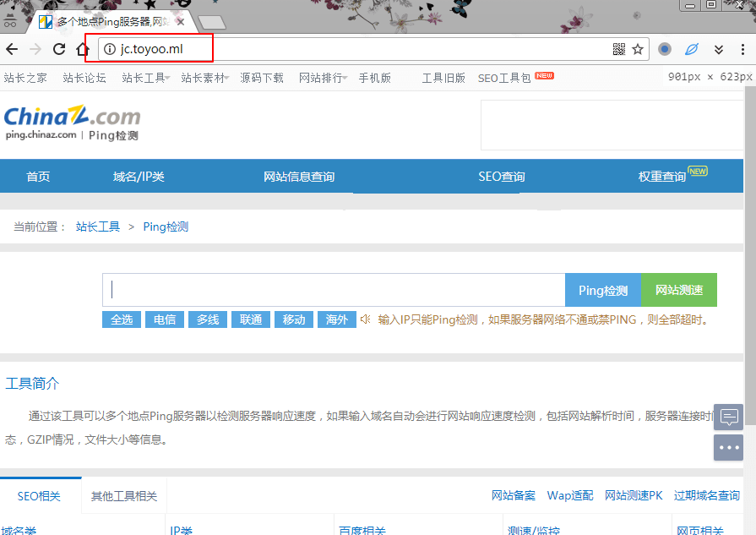Viewport: 756px width, 535px height.
Task: Toggle the 全选 line filter
Action: click(122, 319)
